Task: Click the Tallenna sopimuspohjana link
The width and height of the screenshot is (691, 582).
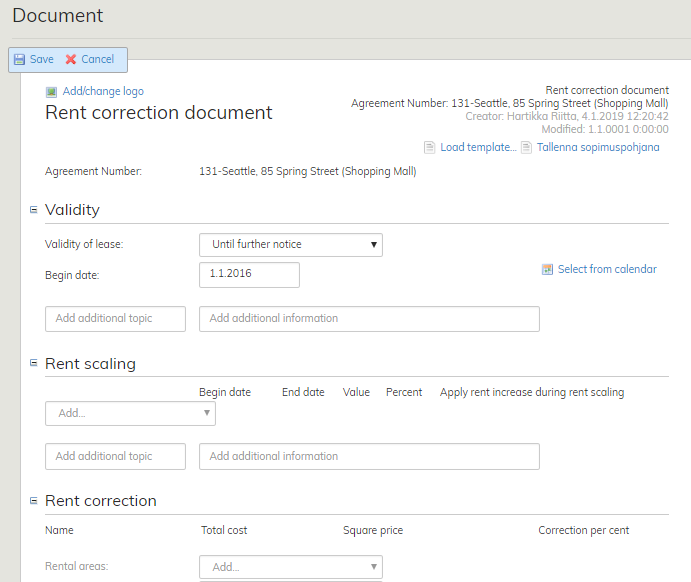Action: coord(598,148)
